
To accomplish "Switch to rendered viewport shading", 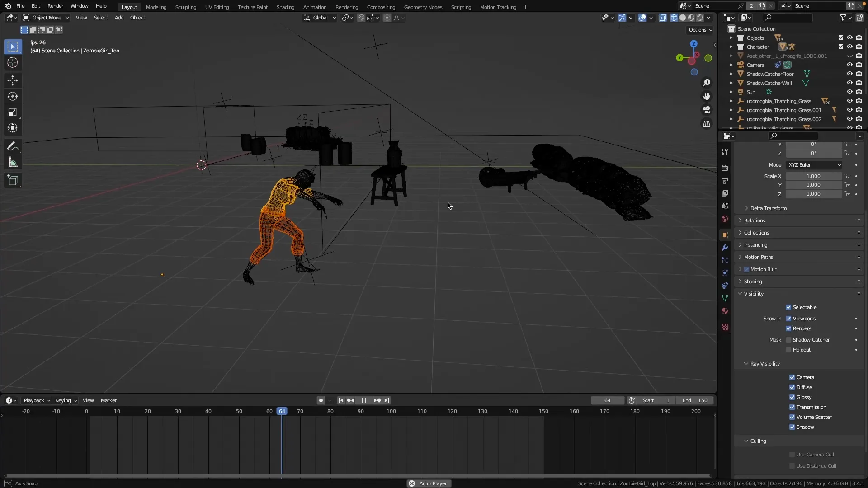I will tap(700, 18).
